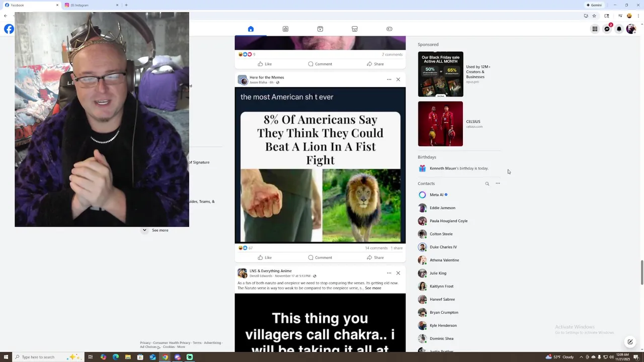Open Contacts options three-dot menu
Screen dimensions: 644x362
coord(498,184)
